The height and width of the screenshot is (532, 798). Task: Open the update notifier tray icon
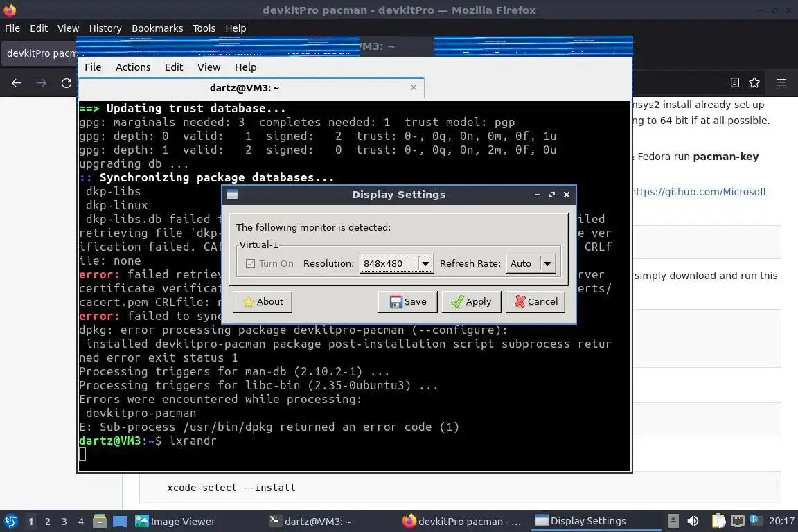(755, 520)
